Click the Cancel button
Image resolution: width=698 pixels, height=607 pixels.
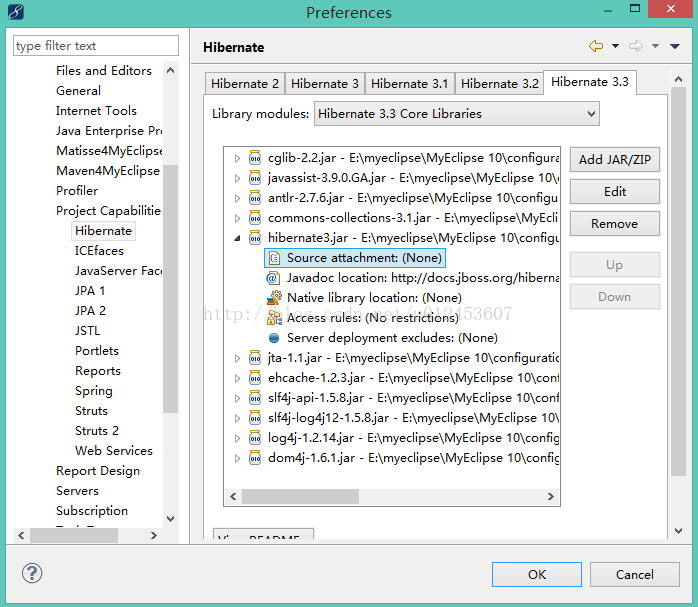[x=635, y=575]
